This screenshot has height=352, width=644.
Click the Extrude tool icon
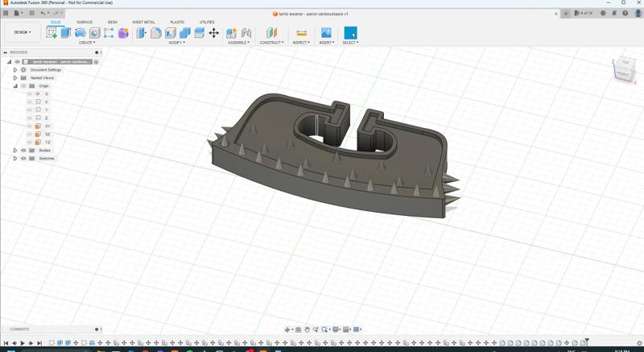coord(66,33)
